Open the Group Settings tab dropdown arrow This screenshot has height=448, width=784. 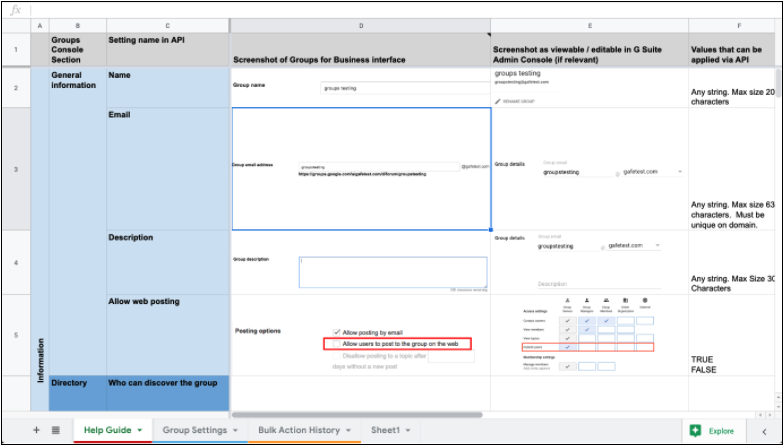click(x=236, y=431)
